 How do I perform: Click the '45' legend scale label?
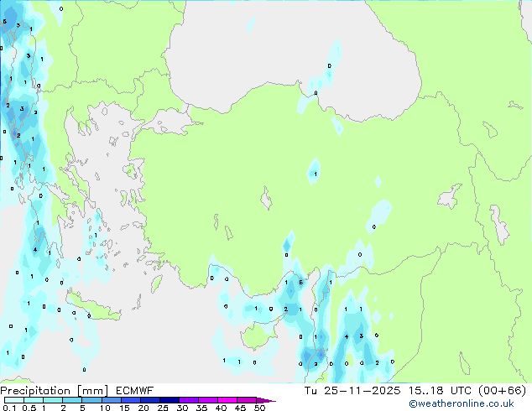tap(240, 408)
